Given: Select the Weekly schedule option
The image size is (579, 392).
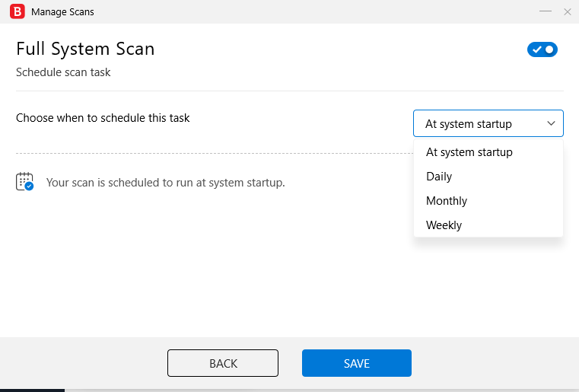Looking at the screenshot, I should point(444,225).
